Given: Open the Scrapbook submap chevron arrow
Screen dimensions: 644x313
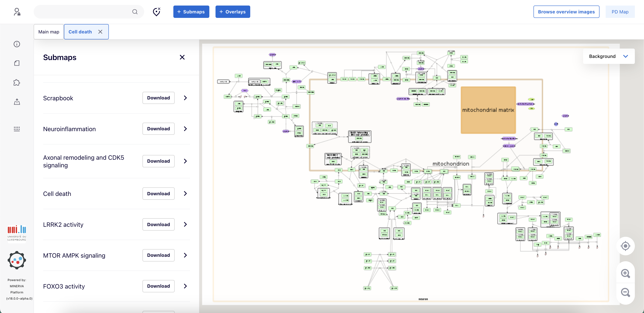Looking at the screenshot, I should (x=185, y=98).
